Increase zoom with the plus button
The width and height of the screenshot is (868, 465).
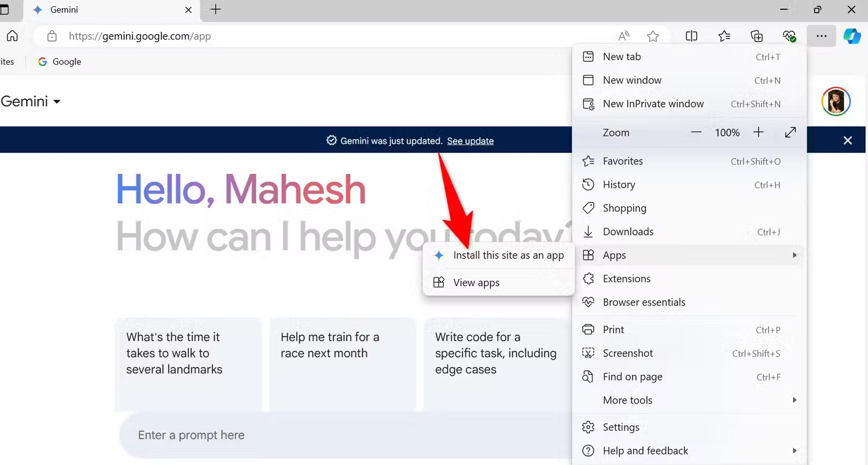tap(759, 132)
